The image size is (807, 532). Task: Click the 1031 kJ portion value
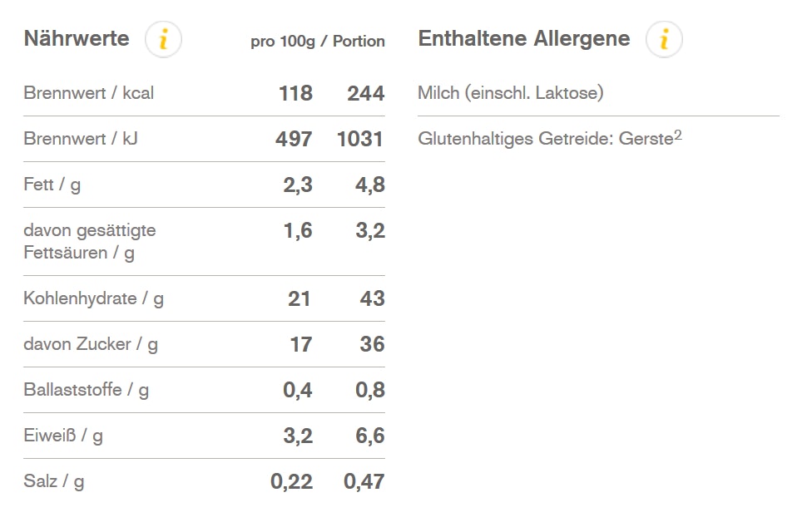click(x=360, y=139)
